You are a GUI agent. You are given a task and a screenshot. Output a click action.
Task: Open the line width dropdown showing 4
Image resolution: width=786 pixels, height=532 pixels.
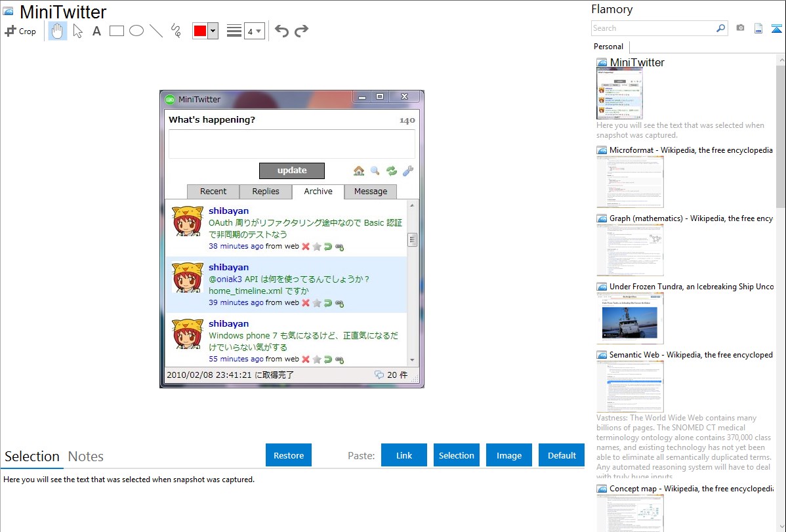click(255, 31)
